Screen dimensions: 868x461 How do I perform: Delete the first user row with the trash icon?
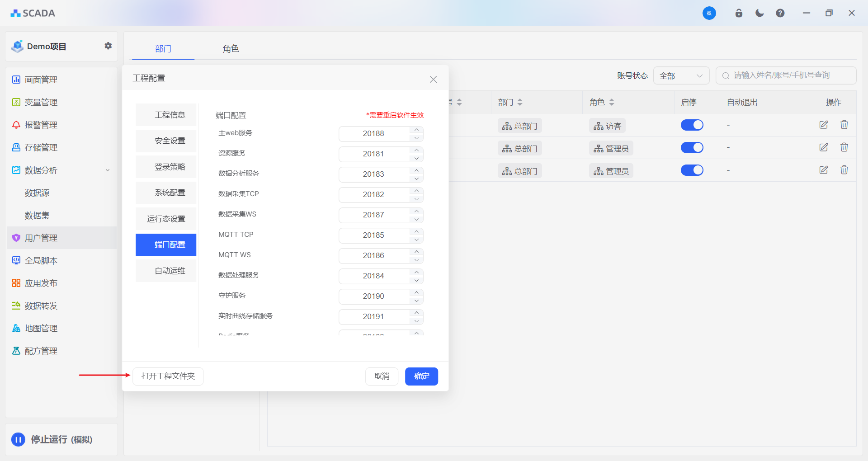[x=844, y=125]
